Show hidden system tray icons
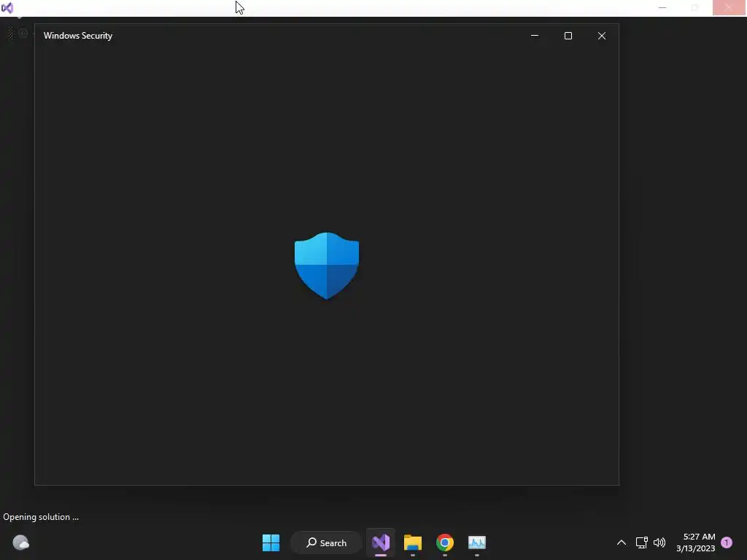The image size is (747, 560). [x=622, y=542]
